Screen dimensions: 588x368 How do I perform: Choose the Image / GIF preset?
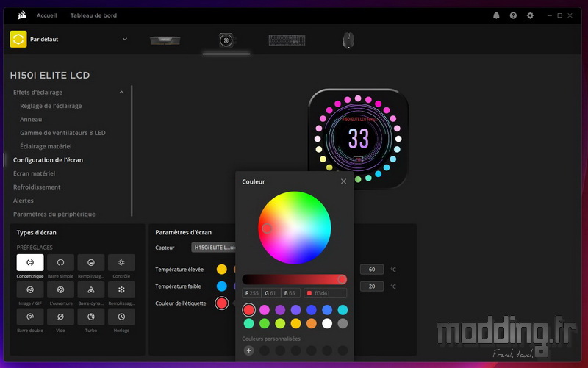[30, 289]
